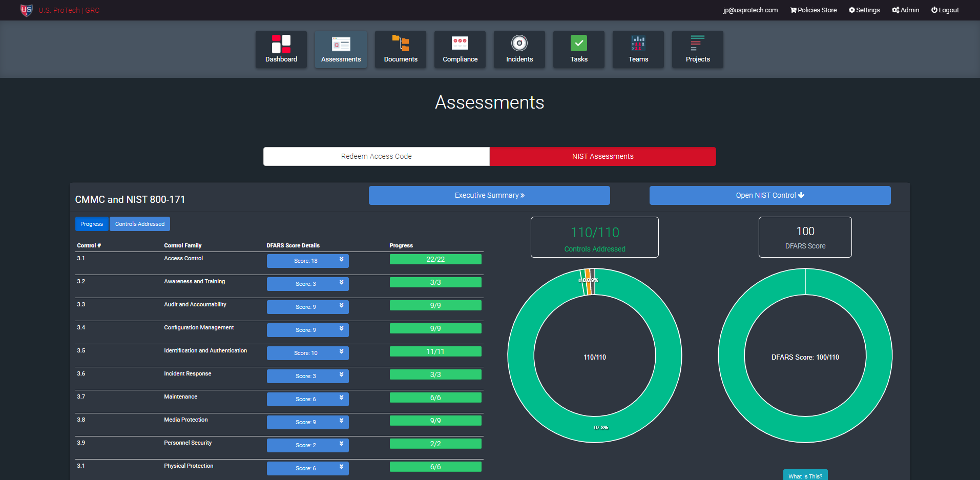The image size is (980, 480).
Task: Click the What Is This? button
Action: tap(805, 475)
